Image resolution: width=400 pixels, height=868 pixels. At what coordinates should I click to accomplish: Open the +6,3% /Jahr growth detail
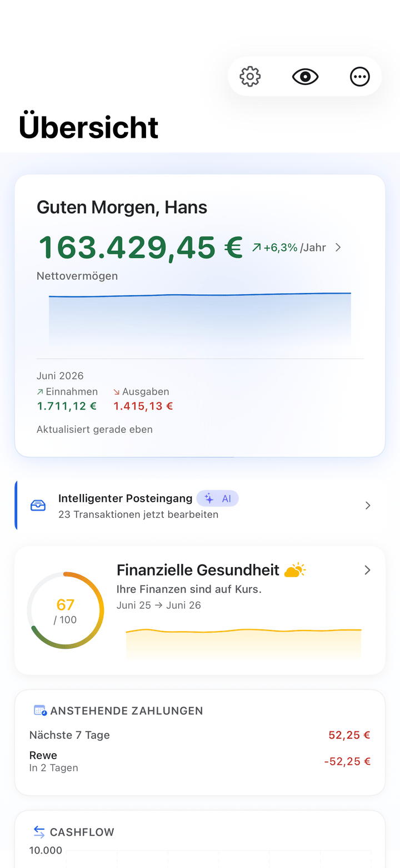coord(289,248)
